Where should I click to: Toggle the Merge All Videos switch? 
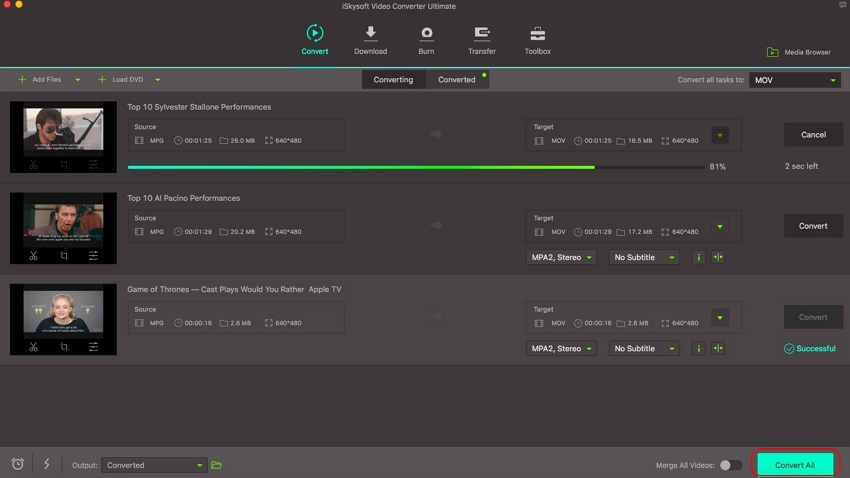[731, 465]
